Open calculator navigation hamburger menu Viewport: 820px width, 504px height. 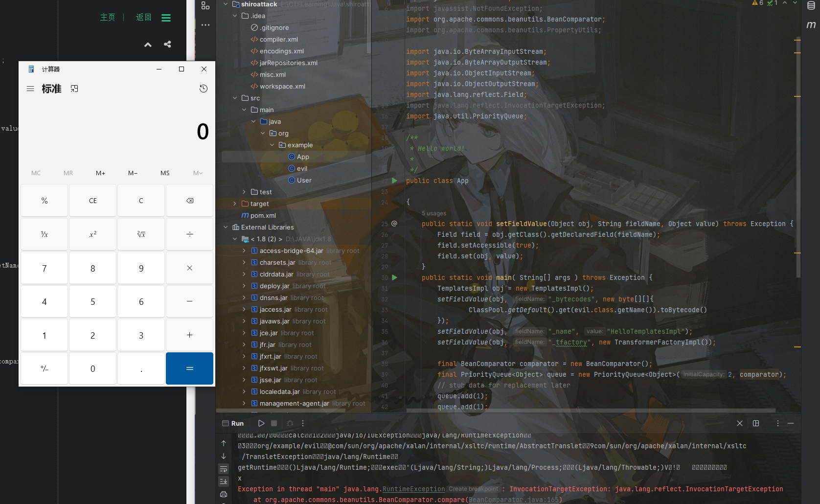pyautogui.click(x=30, y=89)
